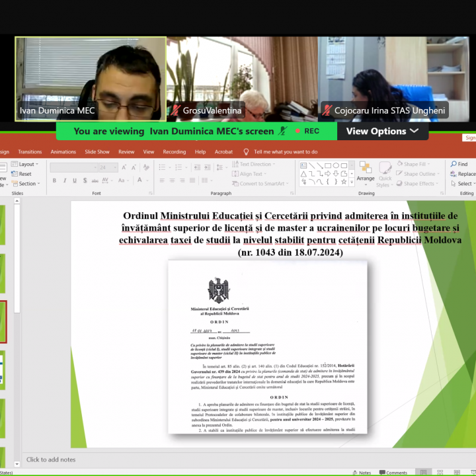Screen dimensions: 476x476
Task: Open the slide Layout dropdown
Action: coord(27,164)
